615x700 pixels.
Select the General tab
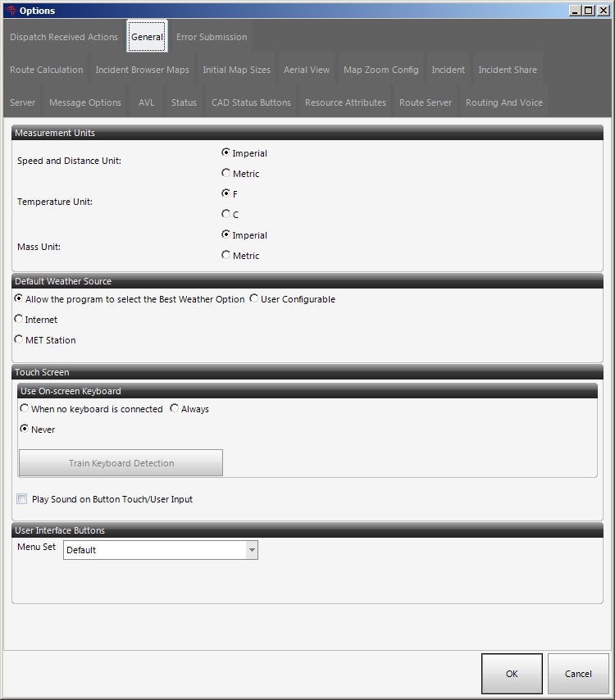pos(147,36)
